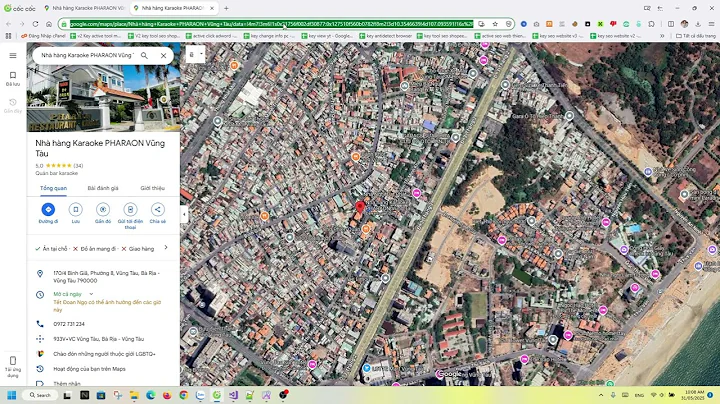This screenshot has width=720, height=404.
Task: Open the v2 Key active tool bookmark
Action: 96,36
